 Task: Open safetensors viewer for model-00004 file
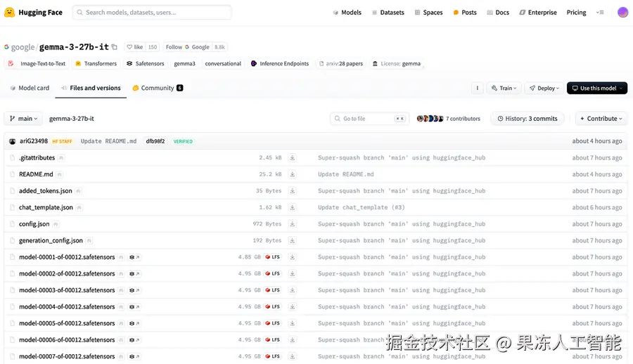[134, 306]
